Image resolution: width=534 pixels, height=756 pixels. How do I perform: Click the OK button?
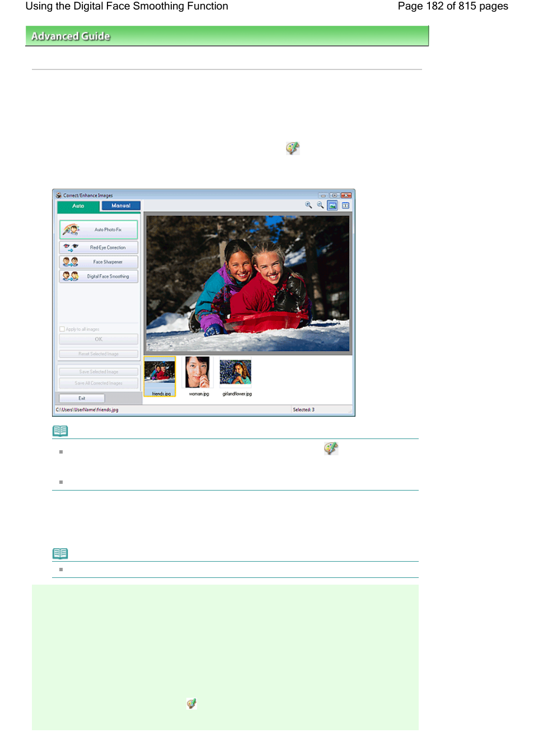(99, 339)
